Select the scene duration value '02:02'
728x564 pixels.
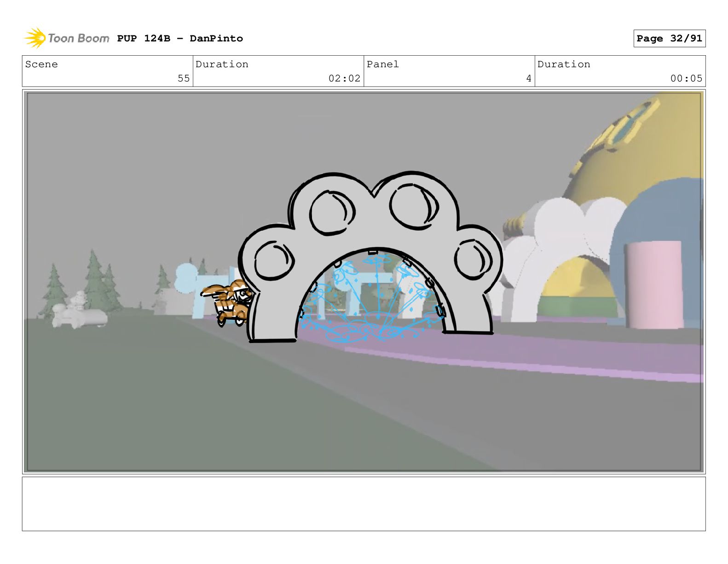[x=344, y=78]
